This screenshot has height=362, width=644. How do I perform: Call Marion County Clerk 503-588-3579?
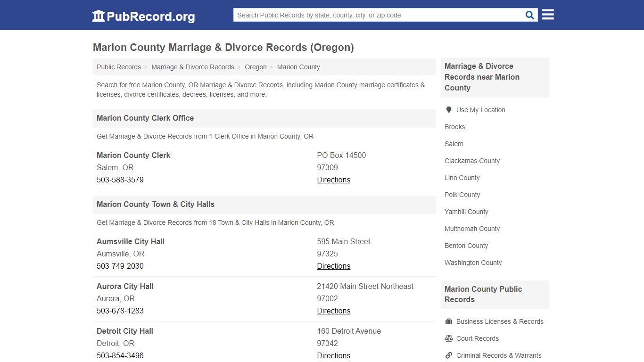click(x=120, y=180)
